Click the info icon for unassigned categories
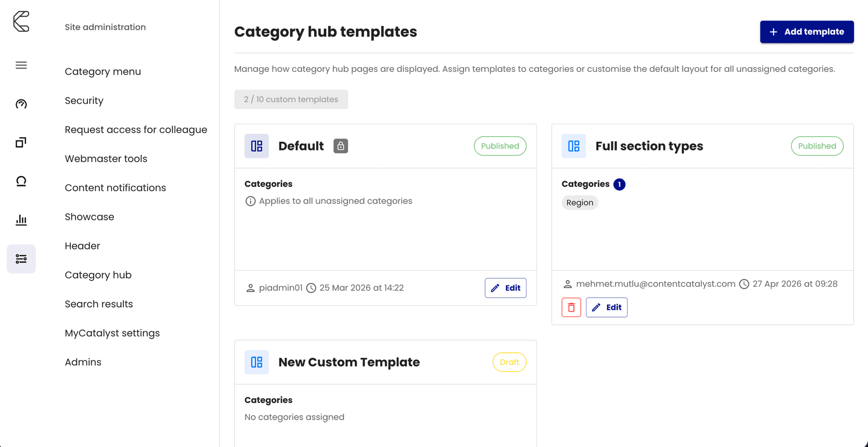 (x=250, y=201)
